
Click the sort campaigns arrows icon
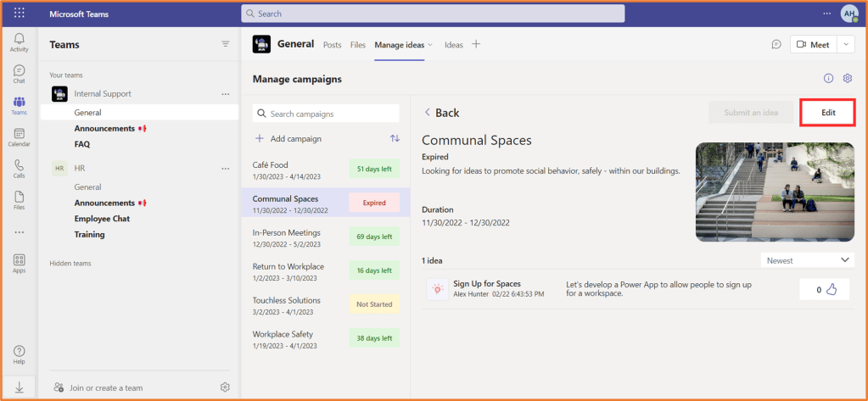click(x=395, y=138)
